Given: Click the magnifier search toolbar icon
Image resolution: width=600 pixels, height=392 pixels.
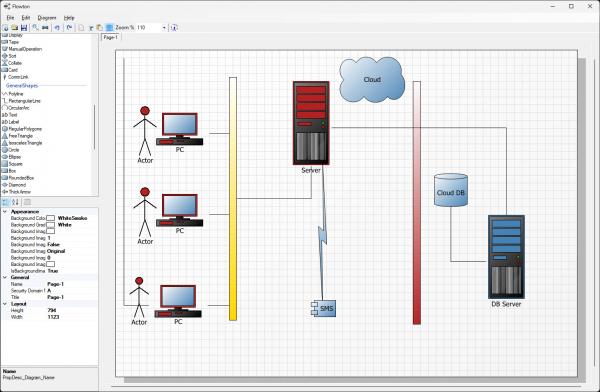Looking at the screenshot, I should coord(35,28).
